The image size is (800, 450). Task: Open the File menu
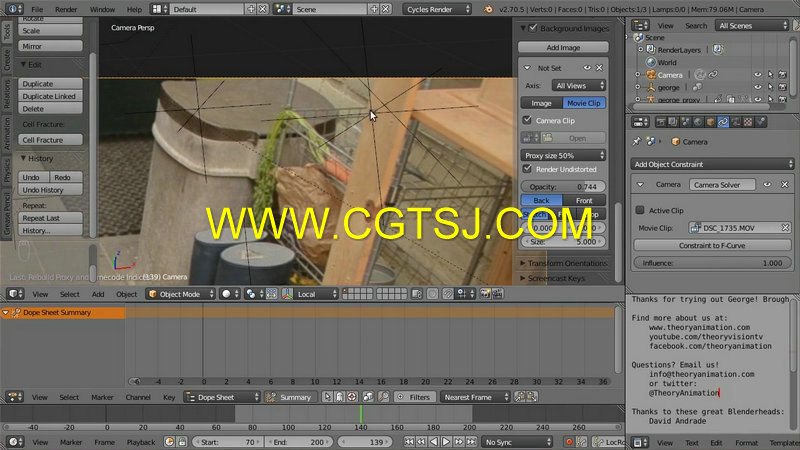tap(37, 9)
